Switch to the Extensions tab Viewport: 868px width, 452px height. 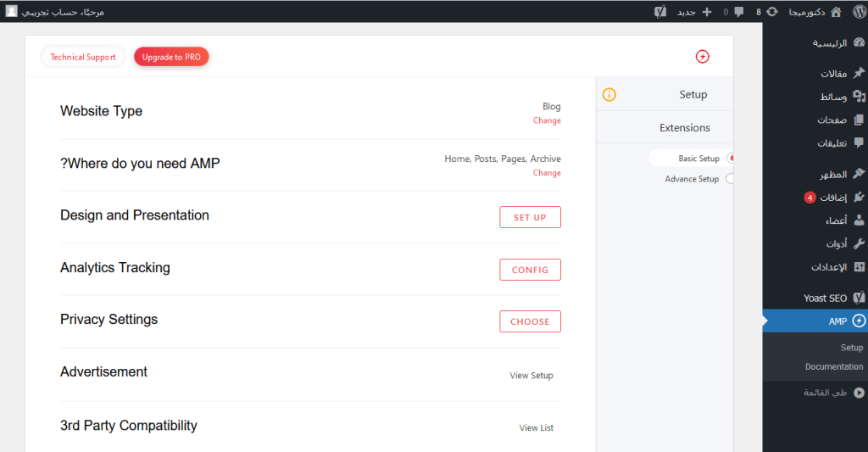(x=684, y=128)
